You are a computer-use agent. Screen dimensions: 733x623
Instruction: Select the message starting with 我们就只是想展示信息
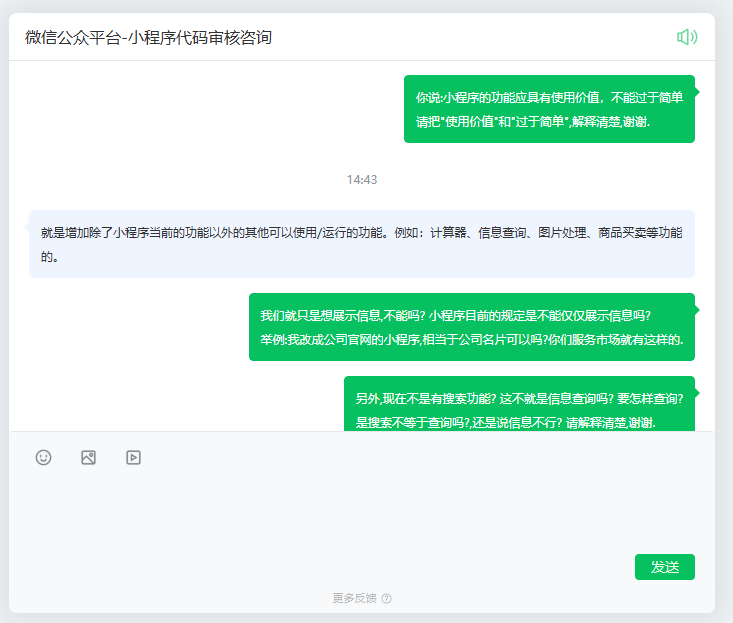tap(472, 327)
